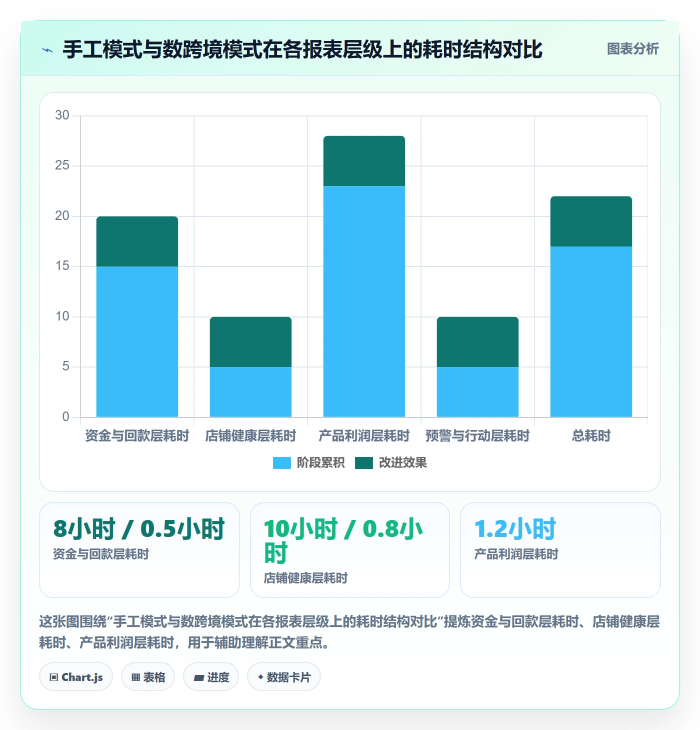The width and height of the screenshot is (700, 730).
Task: Click the lightning bolt icon beside the title
Action: point(47,50)
